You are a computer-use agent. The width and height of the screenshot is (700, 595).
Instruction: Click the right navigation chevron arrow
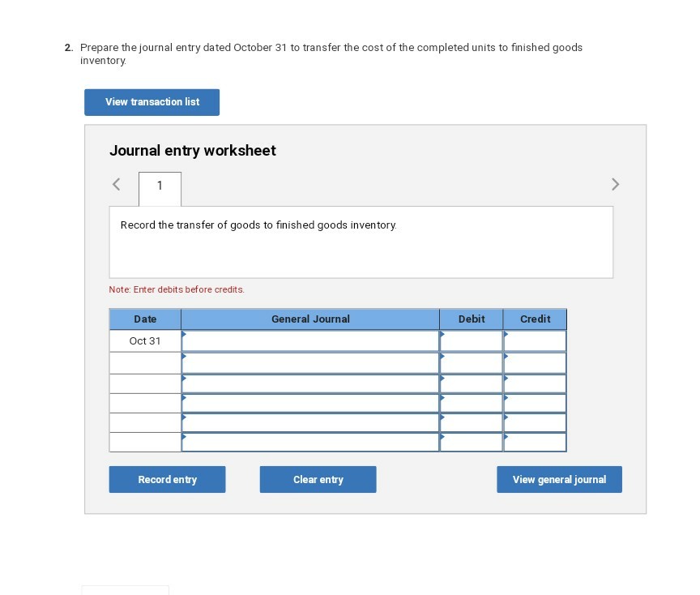[615, 184]
